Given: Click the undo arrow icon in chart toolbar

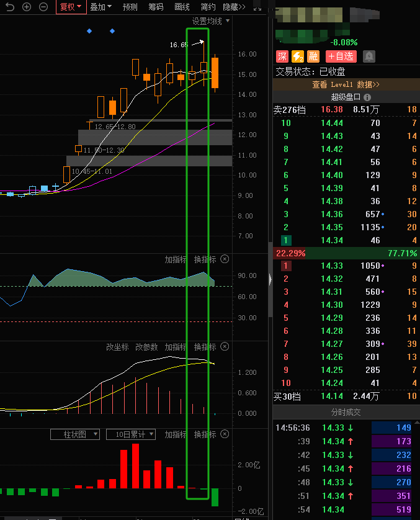Looking at the screenshot, I should (9, 7).
